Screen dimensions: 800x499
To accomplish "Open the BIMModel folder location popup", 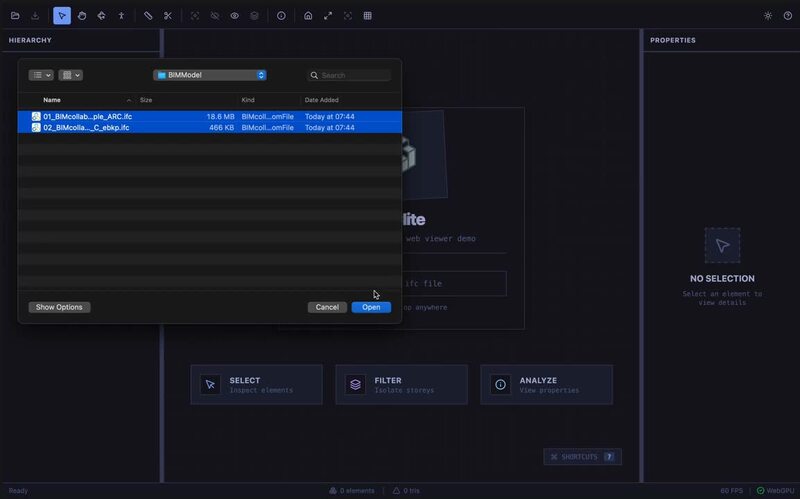I will click(x=210, y=75).
